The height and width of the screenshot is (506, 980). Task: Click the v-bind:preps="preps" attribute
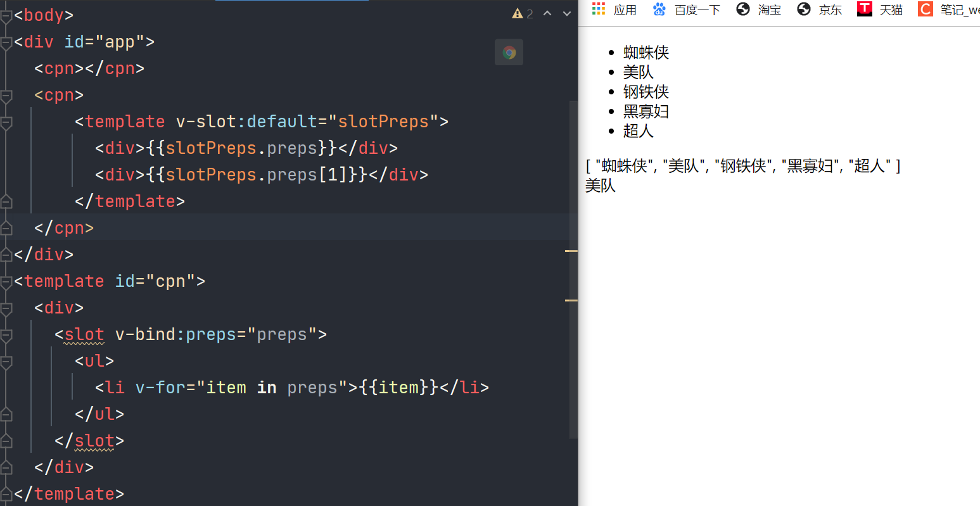tap(216, 334)
